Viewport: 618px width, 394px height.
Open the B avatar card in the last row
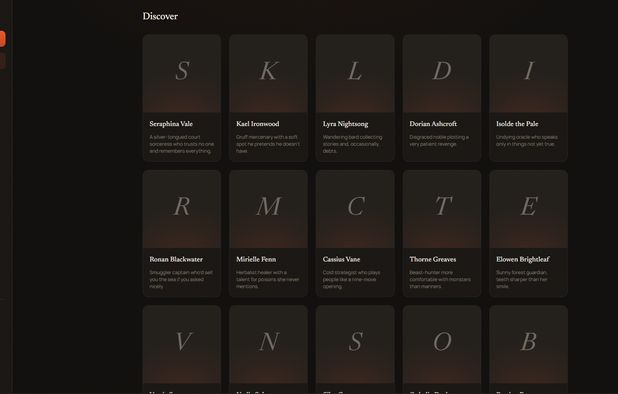point(529,344)
